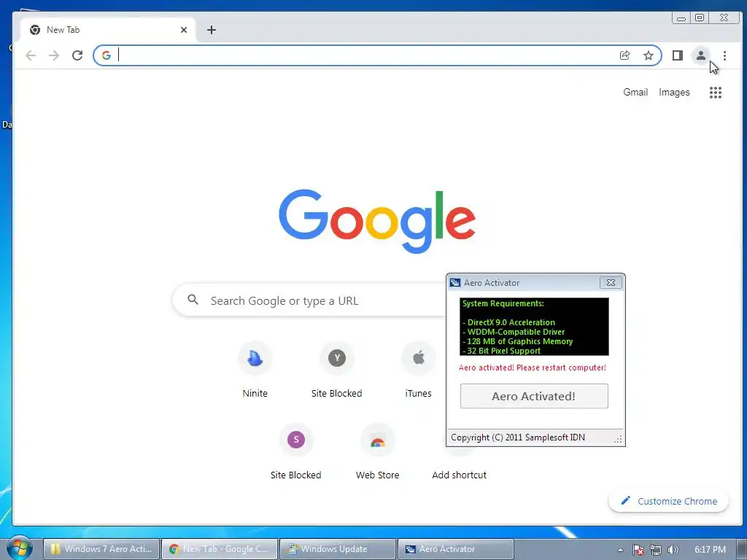Click the Google icon in the address bar
This screenshot has height=560, width=747.
click(x=107, y=55)
